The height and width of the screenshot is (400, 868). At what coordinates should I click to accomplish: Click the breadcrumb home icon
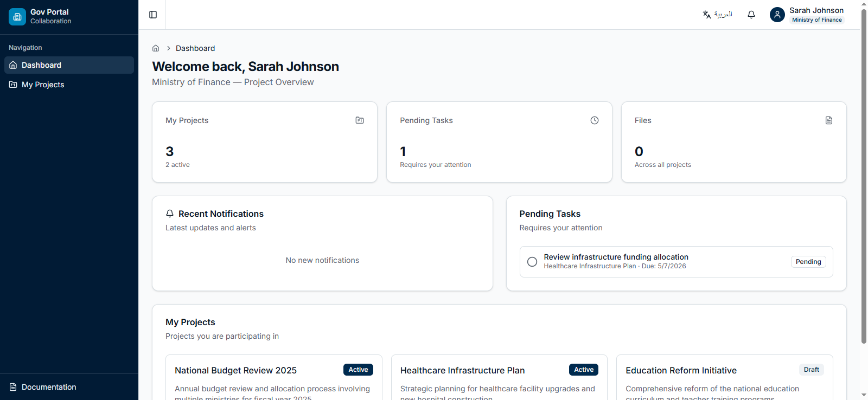[x=156, y=48]
